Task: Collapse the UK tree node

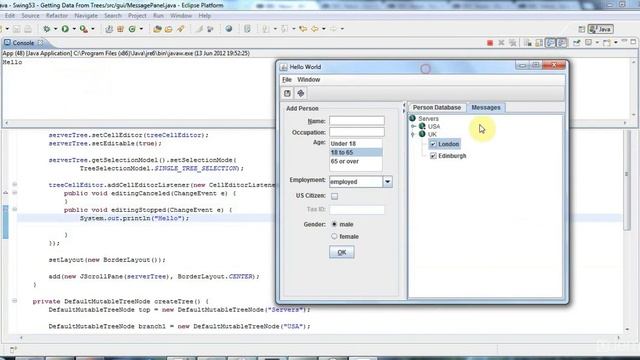Action: [x=413, y=134]
